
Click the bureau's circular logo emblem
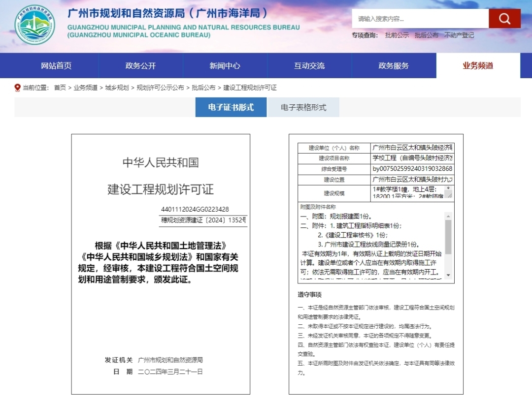[x=34, y=25]
